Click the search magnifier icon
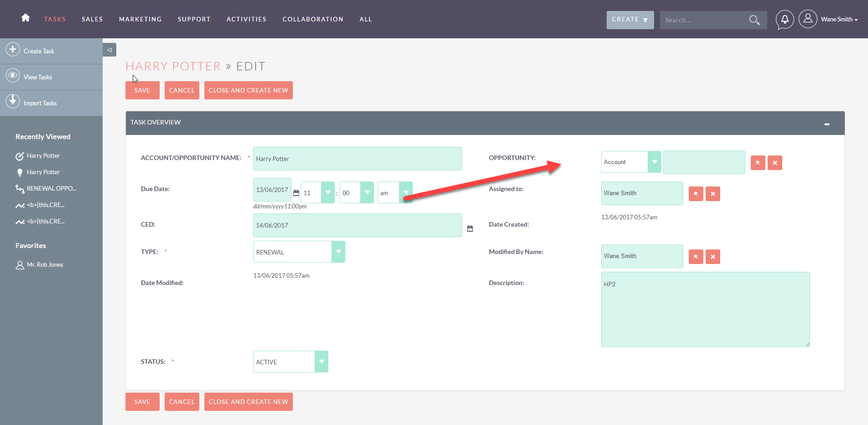This screenshot has height=425, width=868. coord(754,20)
